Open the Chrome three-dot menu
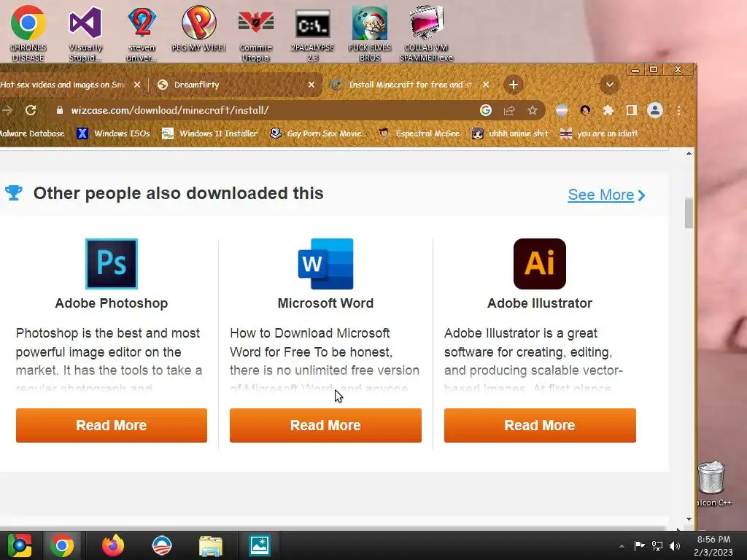This screenshot has height=560, width=747. click(x=679, y=111)
